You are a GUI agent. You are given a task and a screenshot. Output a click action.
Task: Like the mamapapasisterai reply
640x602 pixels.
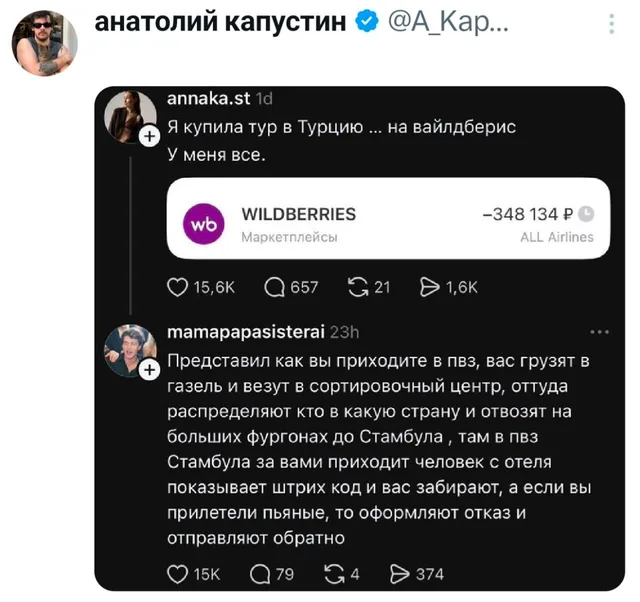click(x=178, y=574)
